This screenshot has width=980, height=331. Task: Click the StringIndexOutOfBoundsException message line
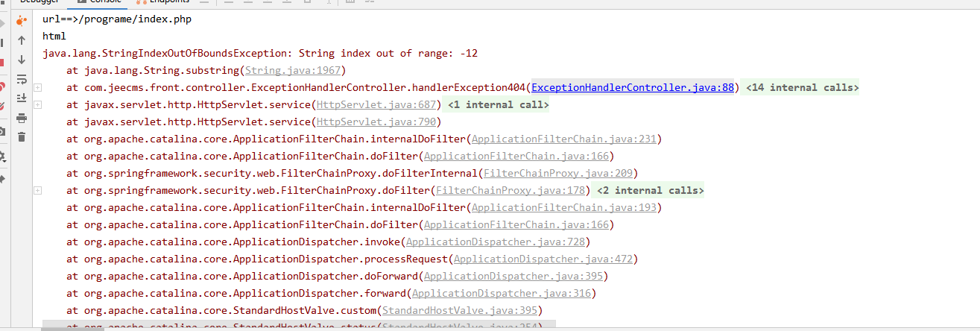point(260,54)
